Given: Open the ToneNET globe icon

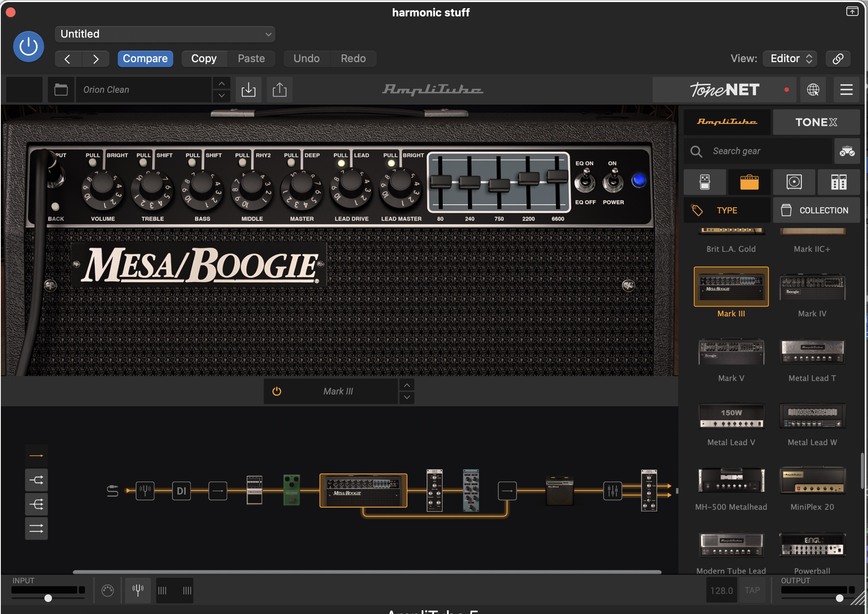Looking at the screenshot, I should pyautogui.click(x=813, y=90).
